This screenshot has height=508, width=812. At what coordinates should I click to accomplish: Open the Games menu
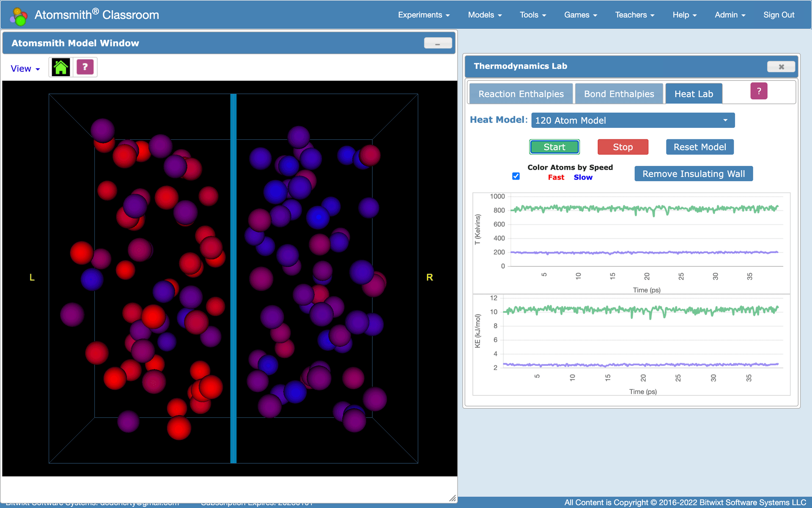(x=581, y=15)
